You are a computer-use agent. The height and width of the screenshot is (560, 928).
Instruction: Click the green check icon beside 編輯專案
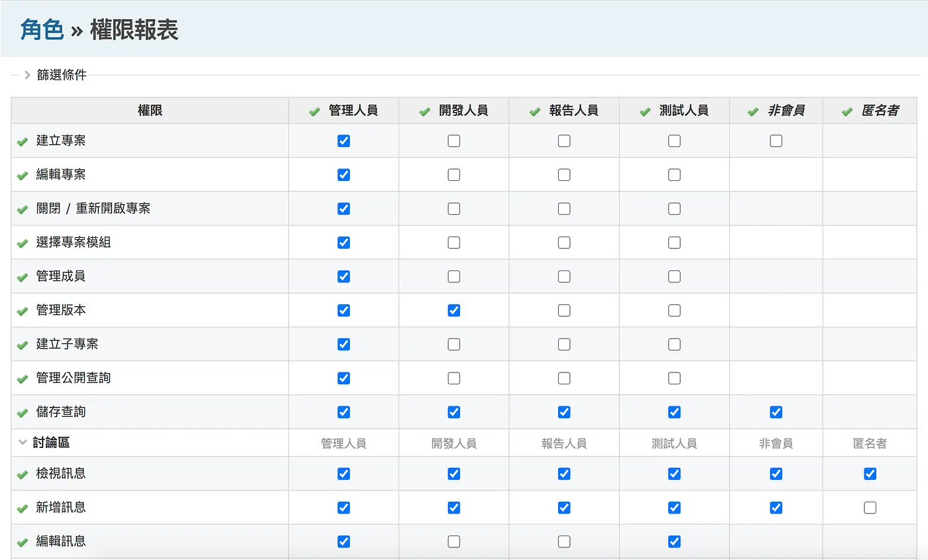(x=23, y=175)
